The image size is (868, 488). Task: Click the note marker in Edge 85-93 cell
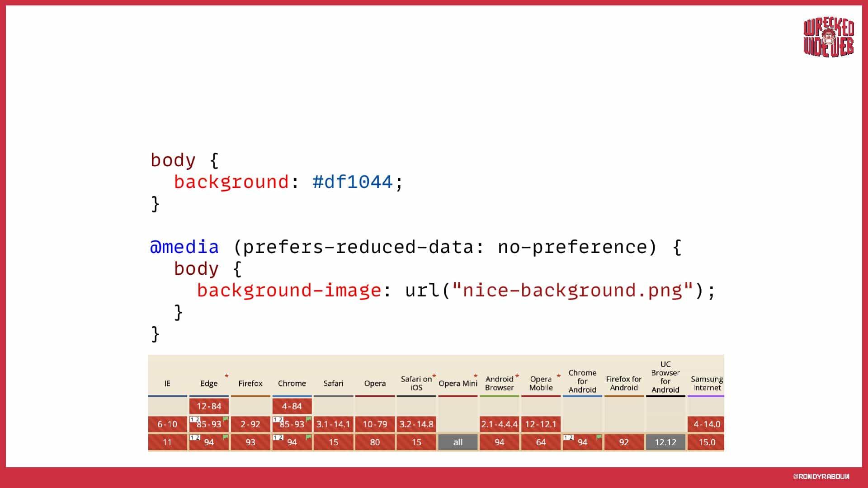click(195, 419)
